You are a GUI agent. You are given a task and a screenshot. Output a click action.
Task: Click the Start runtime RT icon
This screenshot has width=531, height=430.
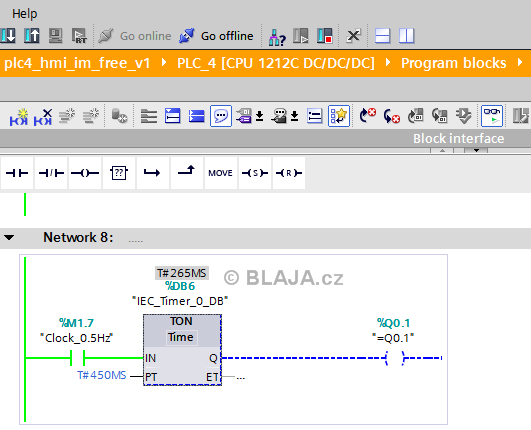coord(80,36)
